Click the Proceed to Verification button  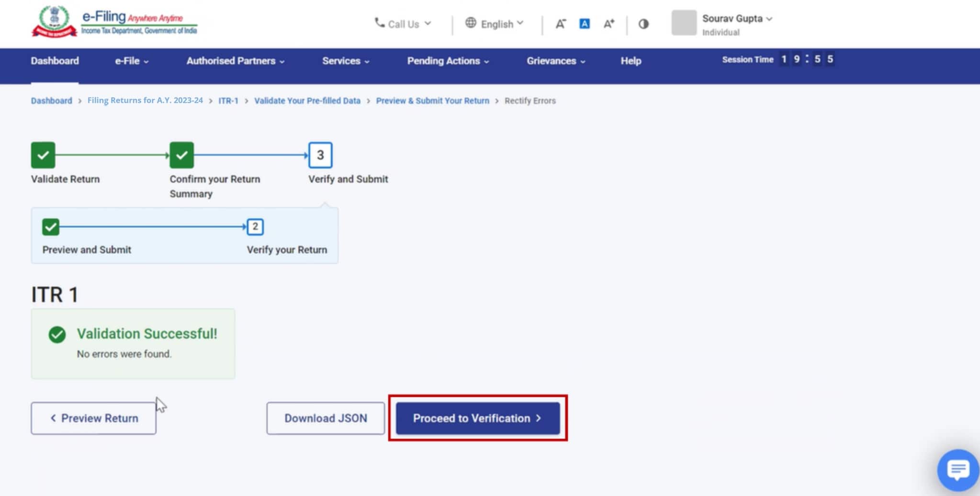pos(477,418)
